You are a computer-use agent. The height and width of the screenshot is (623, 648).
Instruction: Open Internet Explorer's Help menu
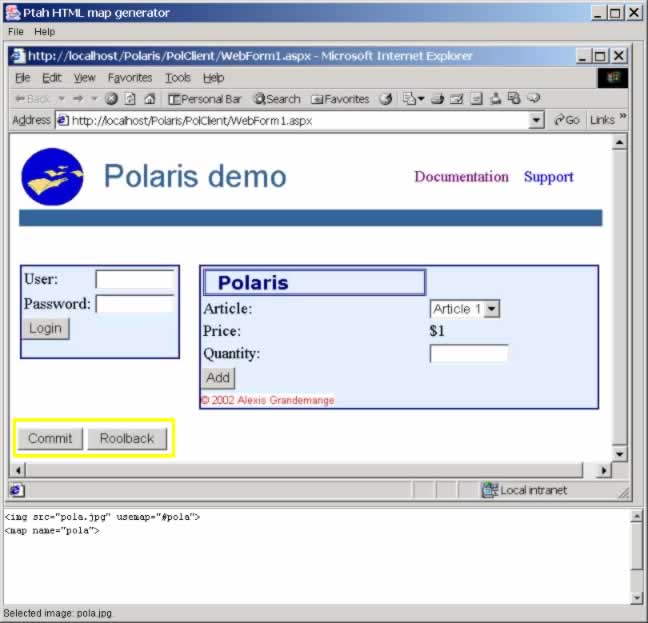pyautogui.click(x=213, y=78)
